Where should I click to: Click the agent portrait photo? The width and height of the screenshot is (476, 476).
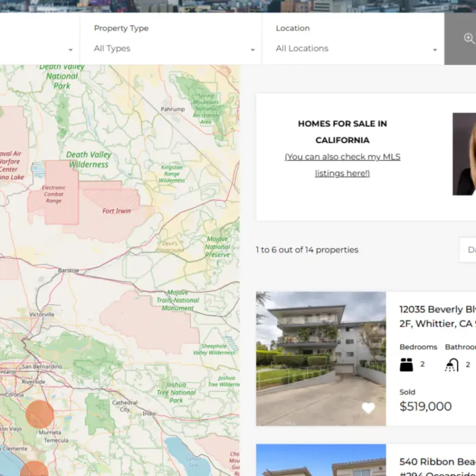tap(464, 154)
